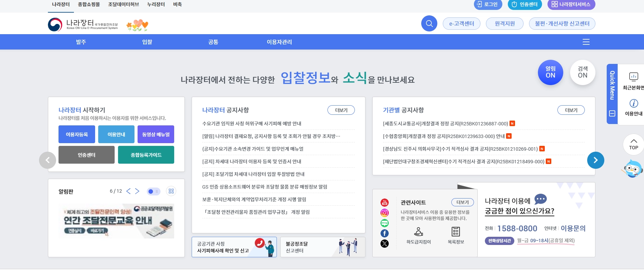Jump to TOP with arrow button
The width and height of the screenshot is (644, 274).
(x=633, y=145)
